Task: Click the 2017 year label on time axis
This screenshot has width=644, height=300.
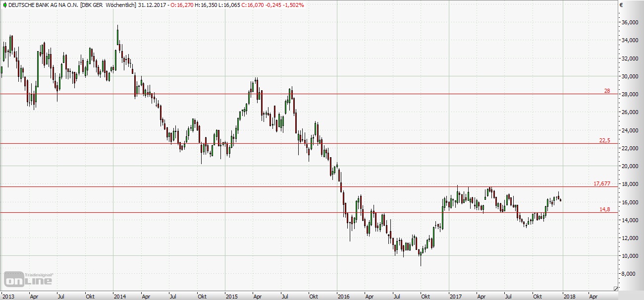Action: coord(455,296)
